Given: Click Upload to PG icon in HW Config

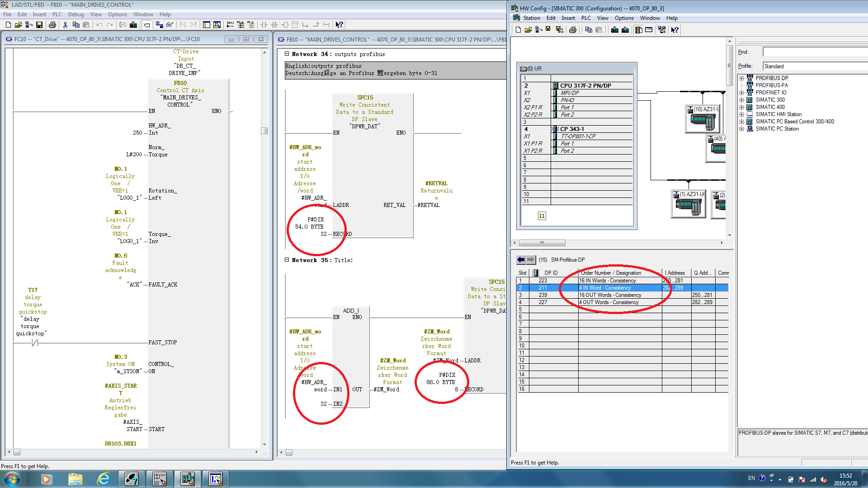Looking at the screenshot, I should [x=625, y=30].
